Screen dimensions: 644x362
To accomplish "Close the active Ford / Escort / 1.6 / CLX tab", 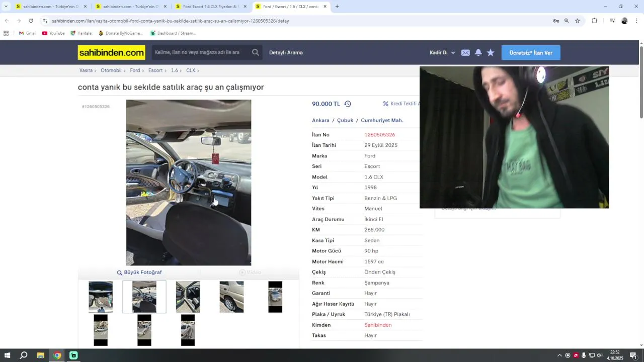I will [x=325, y=7].
